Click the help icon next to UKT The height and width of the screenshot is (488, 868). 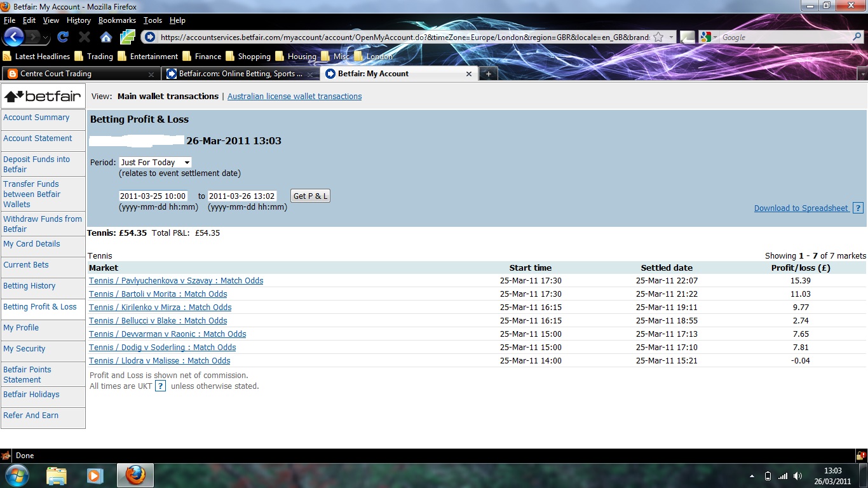click(x=160, y=386)
